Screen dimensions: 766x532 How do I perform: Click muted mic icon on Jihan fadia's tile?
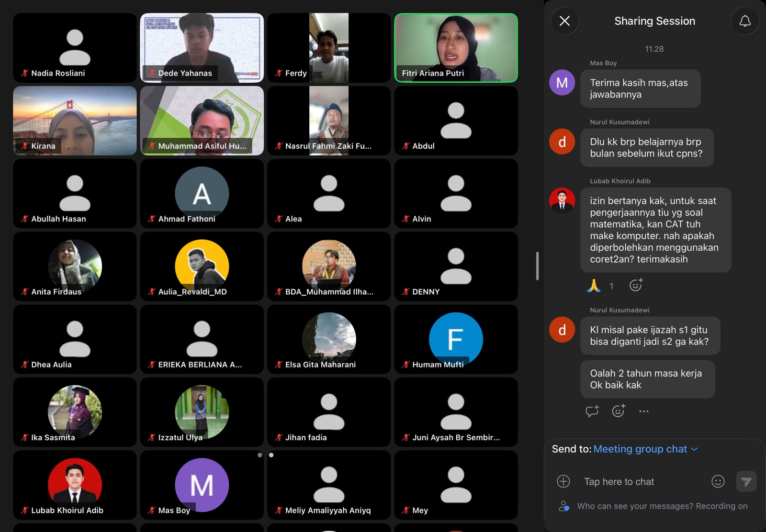279,437
